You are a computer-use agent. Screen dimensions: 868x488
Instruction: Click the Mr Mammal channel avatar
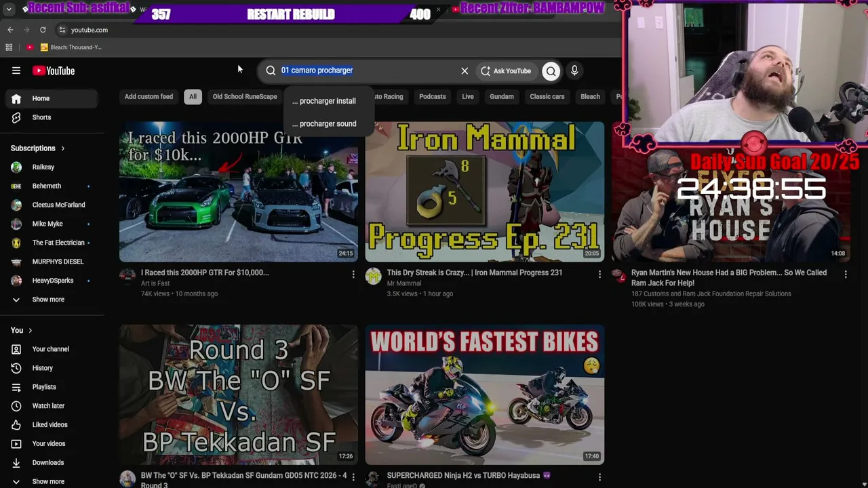tap(374, 276)
